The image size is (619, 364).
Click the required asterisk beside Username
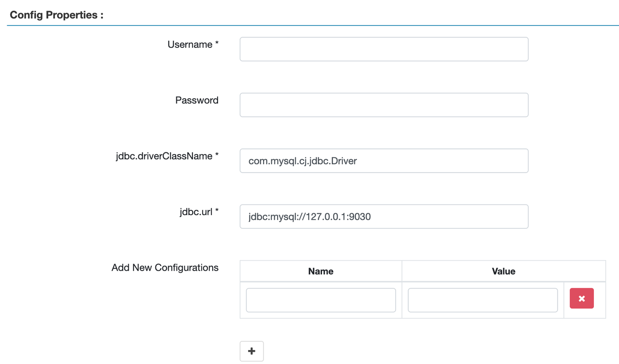217,44
